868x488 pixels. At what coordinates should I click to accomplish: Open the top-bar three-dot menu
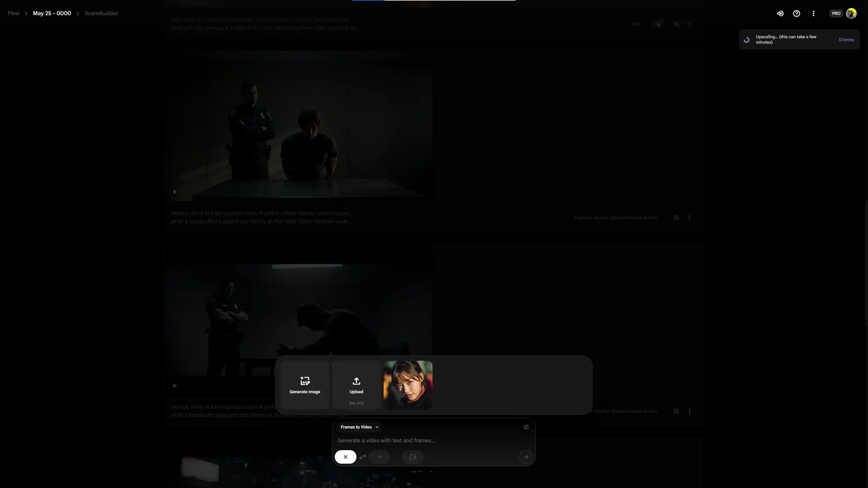tap(813, 14)
